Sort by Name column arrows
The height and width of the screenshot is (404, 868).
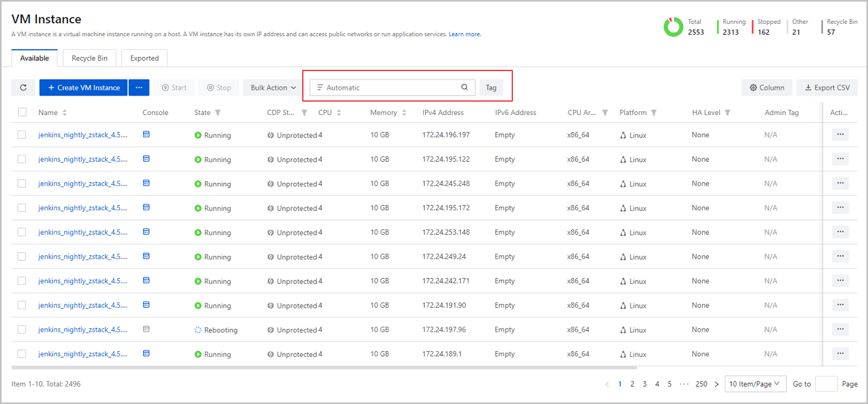point(64,113)
